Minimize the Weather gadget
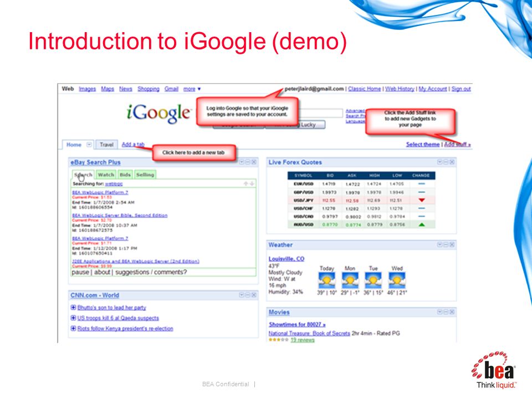 tap(446, 244)
